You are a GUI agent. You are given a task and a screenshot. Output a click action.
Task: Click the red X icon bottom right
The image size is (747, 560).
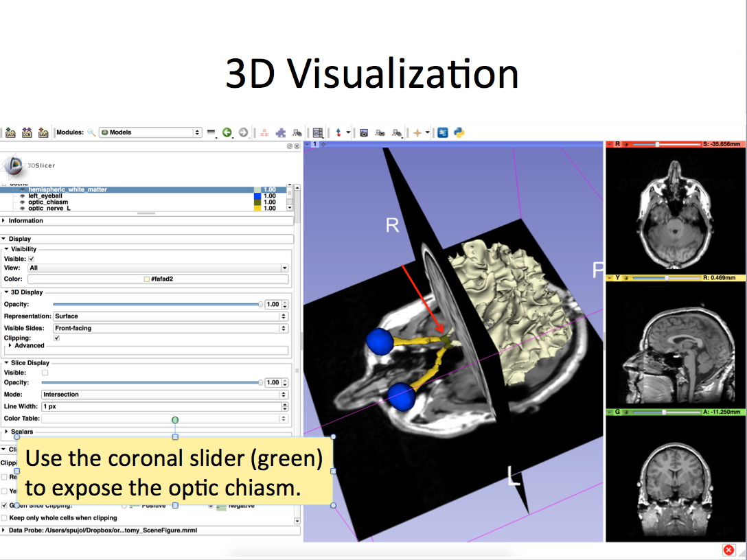pyautogui.click(x=728, y=550)
